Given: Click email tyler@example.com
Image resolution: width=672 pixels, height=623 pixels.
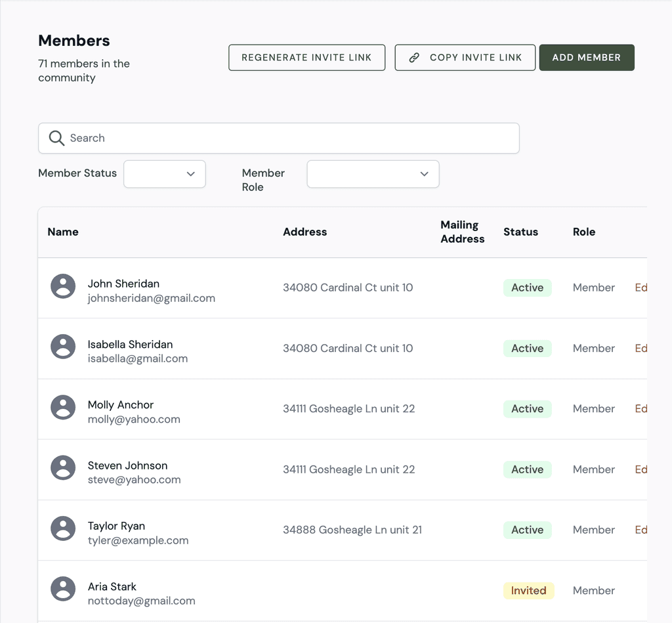Looking at the screenshot, I should click(138, 541).
